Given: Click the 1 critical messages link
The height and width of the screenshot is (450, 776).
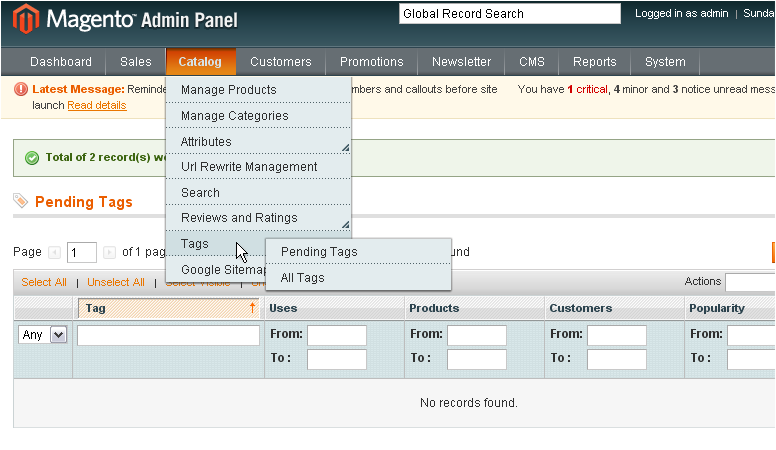Looking at the screenshot, I should coord(587,89).
